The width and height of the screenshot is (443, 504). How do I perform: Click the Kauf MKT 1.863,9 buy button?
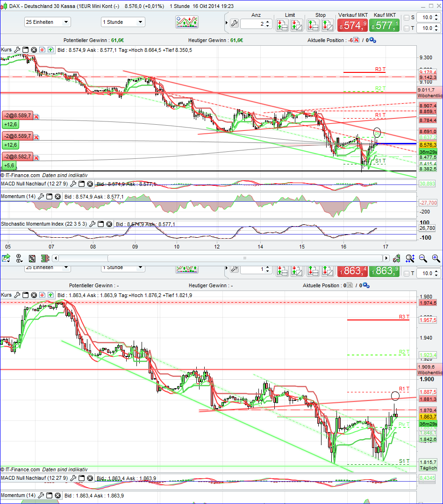click(384, 270)
